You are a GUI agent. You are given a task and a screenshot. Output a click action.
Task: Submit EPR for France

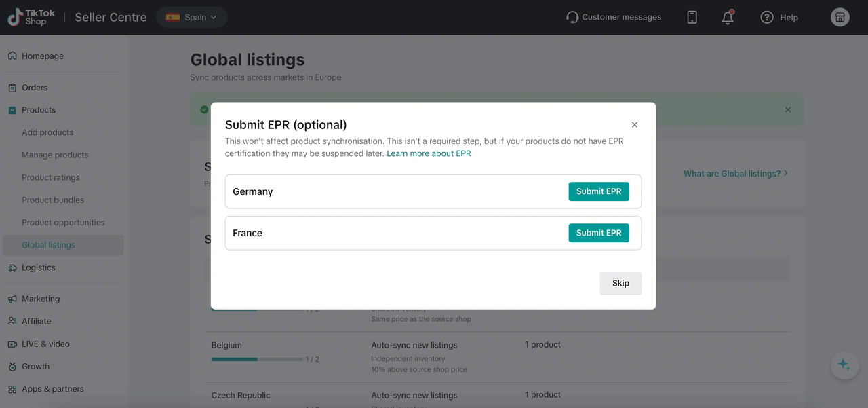tap(599, 233)
